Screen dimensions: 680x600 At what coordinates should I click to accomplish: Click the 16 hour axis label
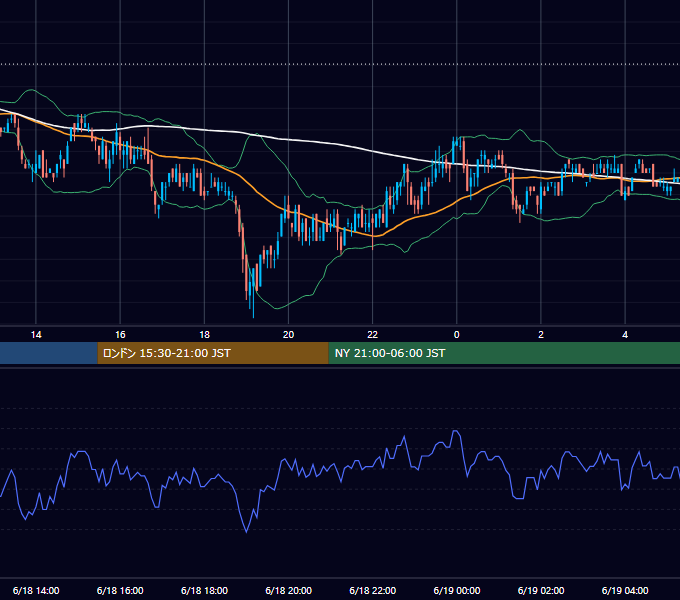click(x=120, y=335)
